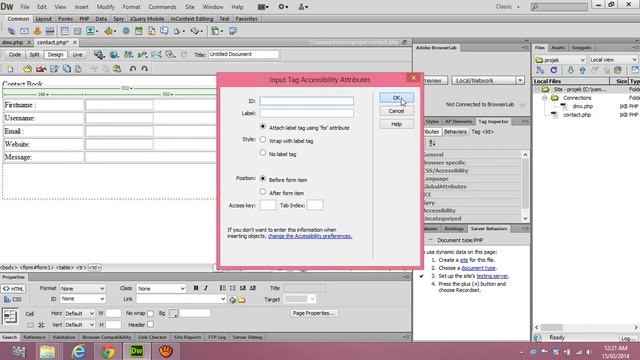Click the Date insert icon
Image resolution: width=640 pixels, height=360 pixels.
[x=139, y=31]
